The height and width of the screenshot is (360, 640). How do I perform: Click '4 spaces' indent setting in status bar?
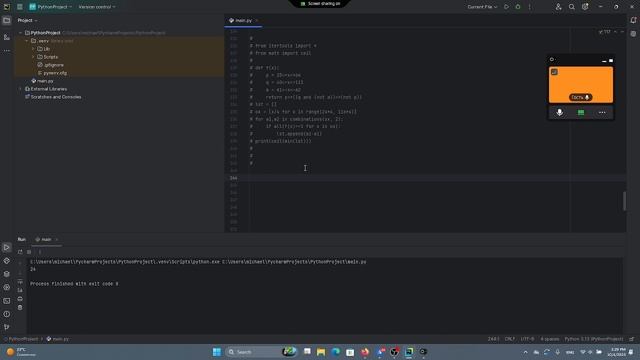pyautogui.click(x=549, y=339)
